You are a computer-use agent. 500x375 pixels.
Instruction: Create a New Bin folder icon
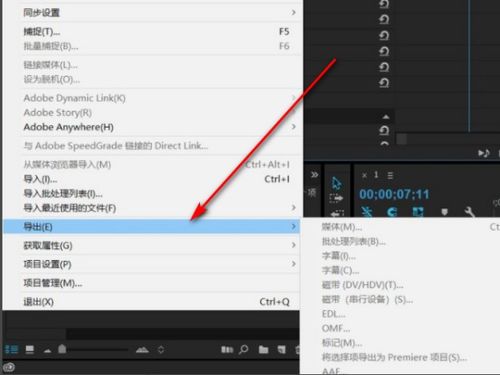[x=263, y=349]
